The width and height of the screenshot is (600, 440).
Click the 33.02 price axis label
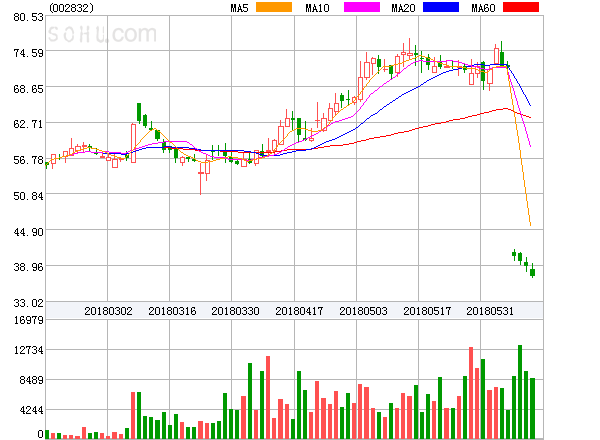[x=28, y=303]
